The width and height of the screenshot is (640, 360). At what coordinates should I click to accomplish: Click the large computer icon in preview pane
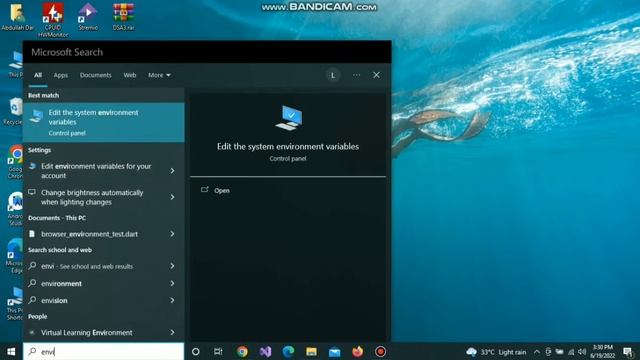[289, 118]
